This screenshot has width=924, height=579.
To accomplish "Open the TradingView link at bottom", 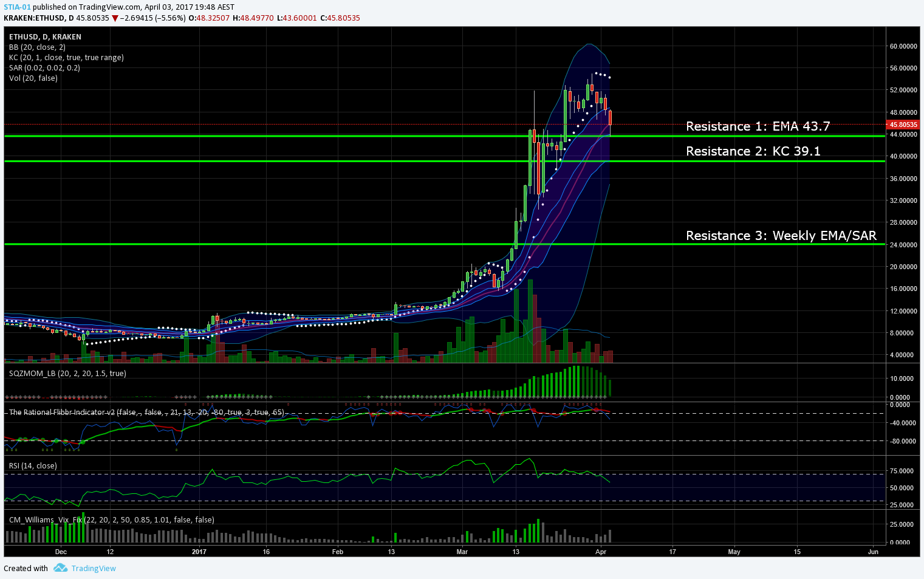I will (x=94, y=569).
